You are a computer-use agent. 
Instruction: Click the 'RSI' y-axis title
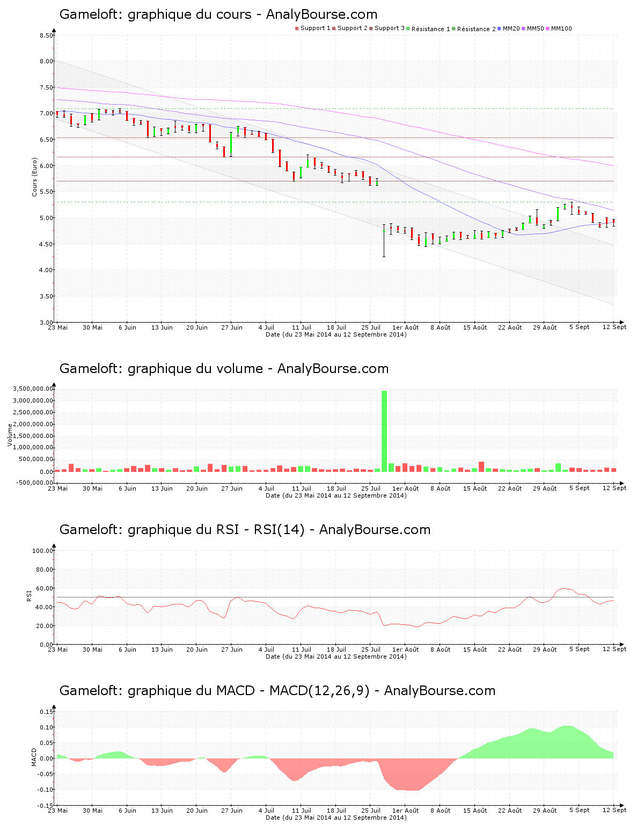pos(29,595)
